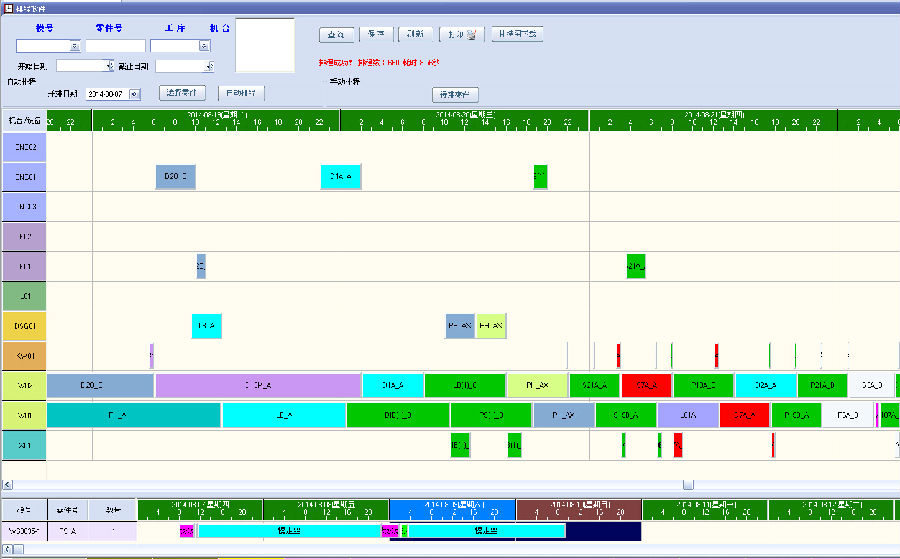Click the first query button in top button row

pos(336,35)
